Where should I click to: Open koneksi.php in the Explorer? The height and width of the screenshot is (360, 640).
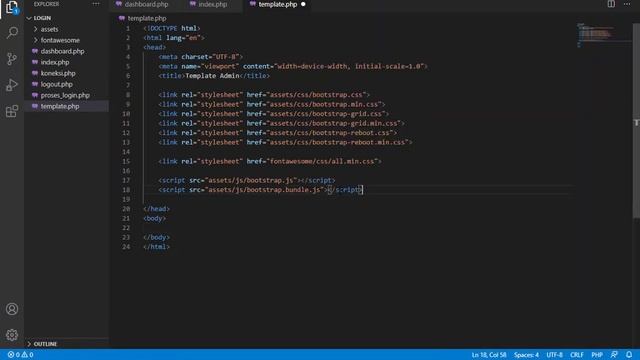58,73
